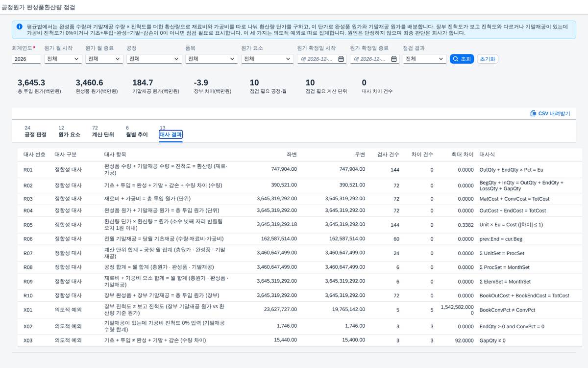The height and width of the screenshot is (368, 588).
Task: Click the 점검 필요 계산 단위 KPI value
Action: 310,83
